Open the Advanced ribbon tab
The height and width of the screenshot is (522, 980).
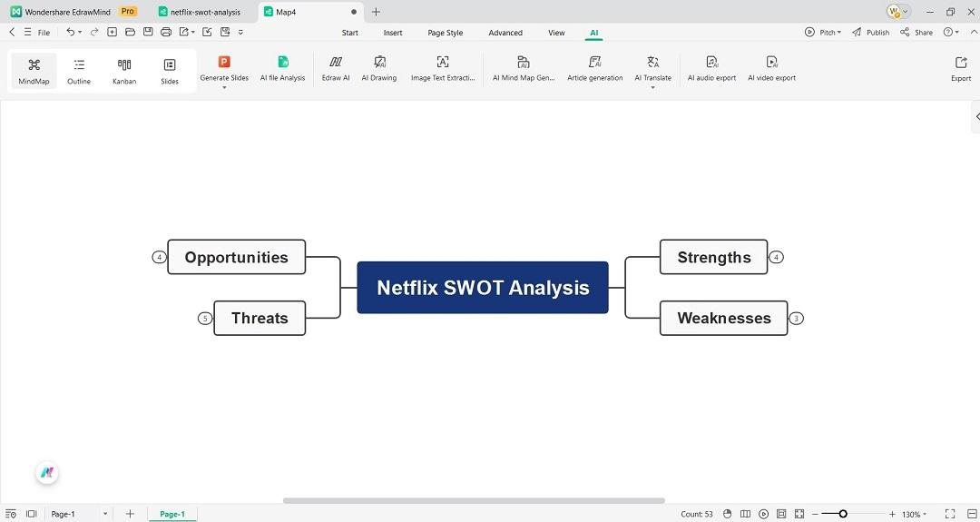coord(505,33)
